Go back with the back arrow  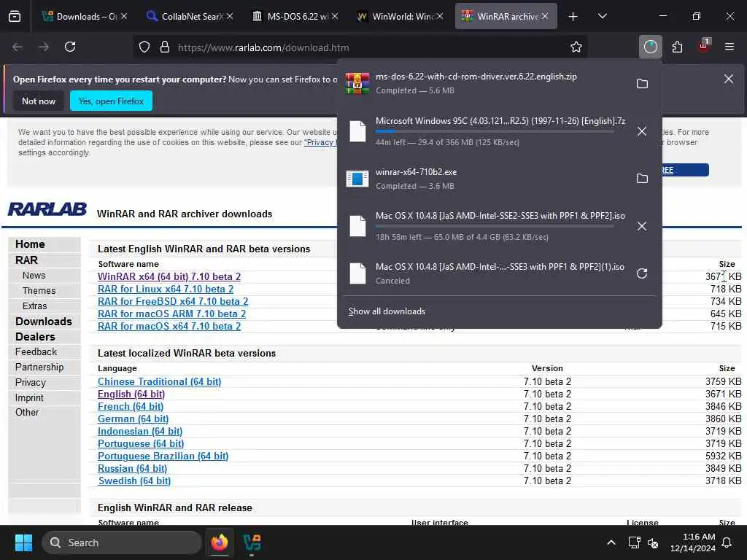click(x=18, y=47)
